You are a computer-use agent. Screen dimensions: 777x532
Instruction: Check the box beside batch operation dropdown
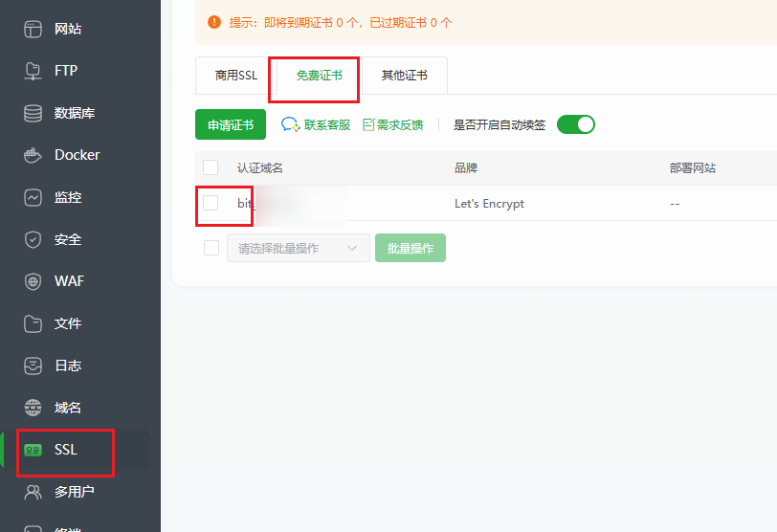[x=211, y=248]
